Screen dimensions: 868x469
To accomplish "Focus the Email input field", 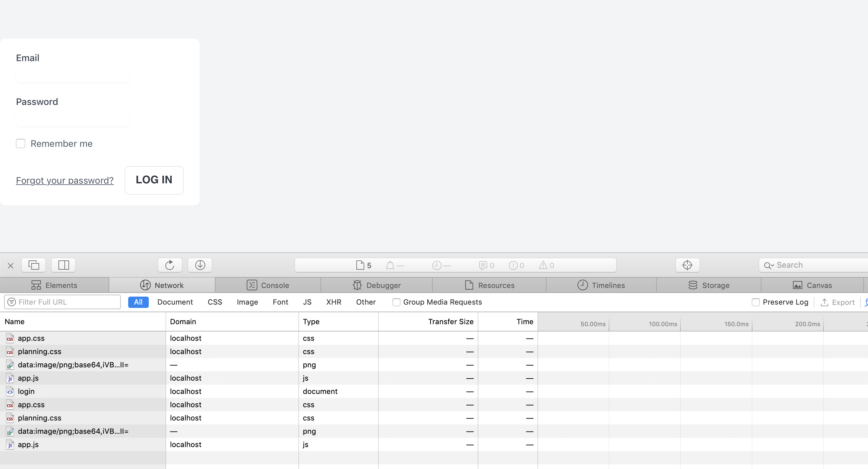I will 73,74.
